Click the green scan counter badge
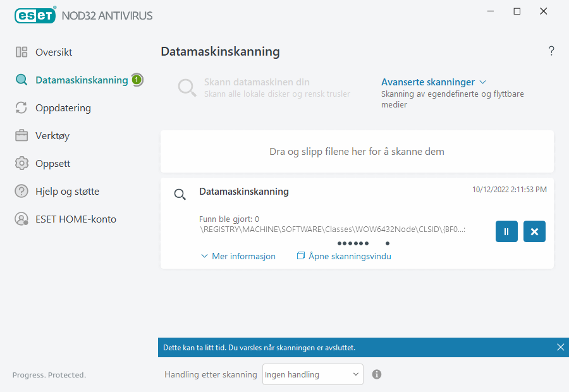Image resolution: width=569 pixels, height=392 pixels. (x=137, y=80)
